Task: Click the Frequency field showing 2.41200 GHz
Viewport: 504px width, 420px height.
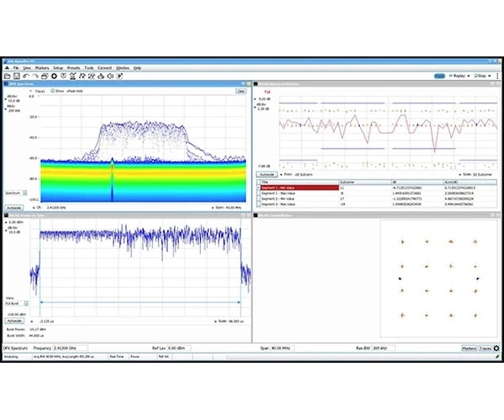Action: [69, 348]
